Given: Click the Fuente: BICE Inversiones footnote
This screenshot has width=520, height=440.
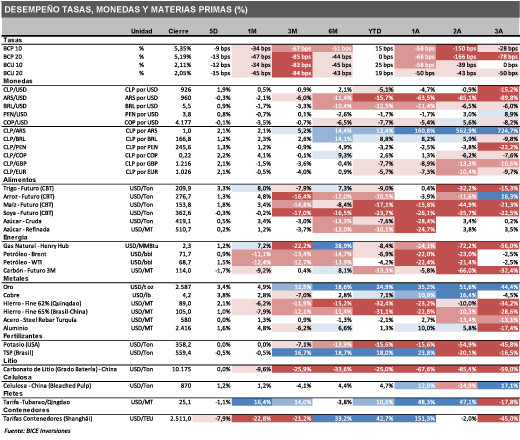Looking at the screenshot, I should tap(37, 431).
